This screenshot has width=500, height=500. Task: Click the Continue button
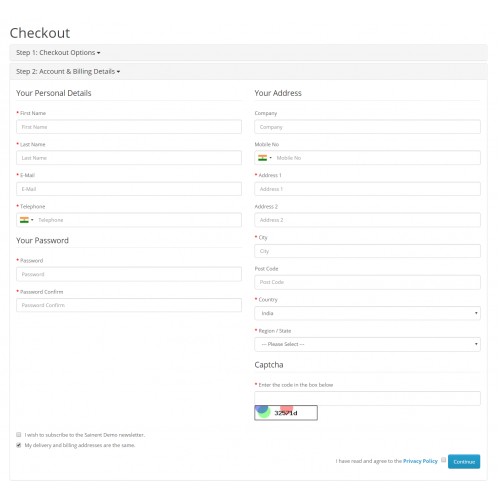tap(464, 462)
